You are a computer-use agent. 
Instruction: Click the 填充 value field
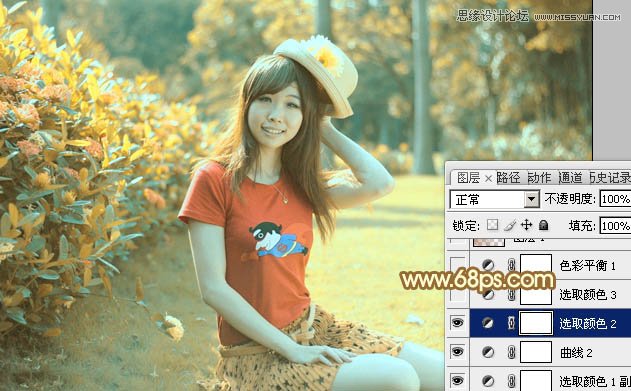(615, 226)
